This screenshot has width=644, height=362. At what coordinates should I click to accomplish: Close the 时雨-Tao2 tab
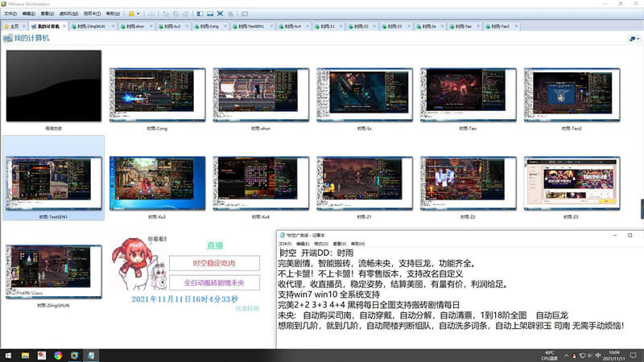516,27
